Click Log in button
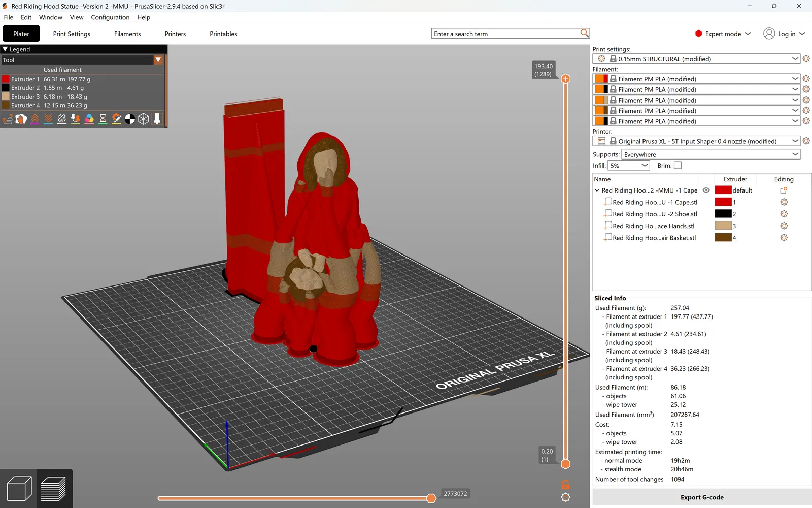 784,34
